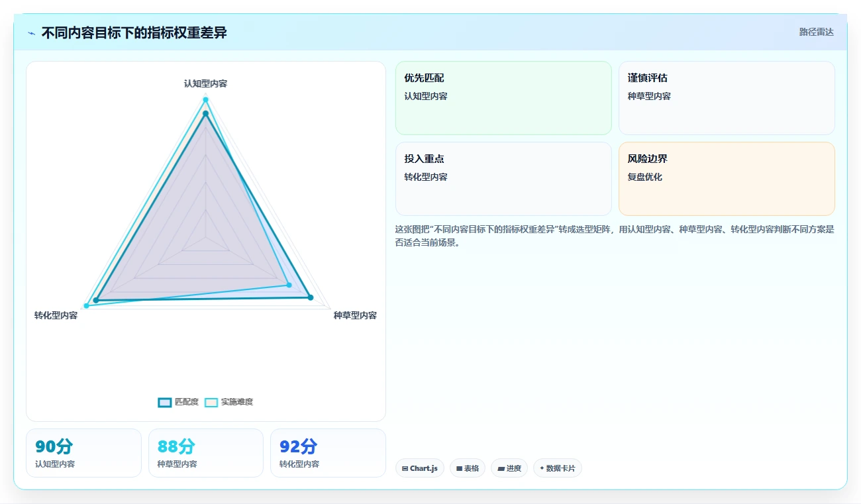Select the 92分 转化型内容 score card
861x504 pixels.
[x=328, y=453]
